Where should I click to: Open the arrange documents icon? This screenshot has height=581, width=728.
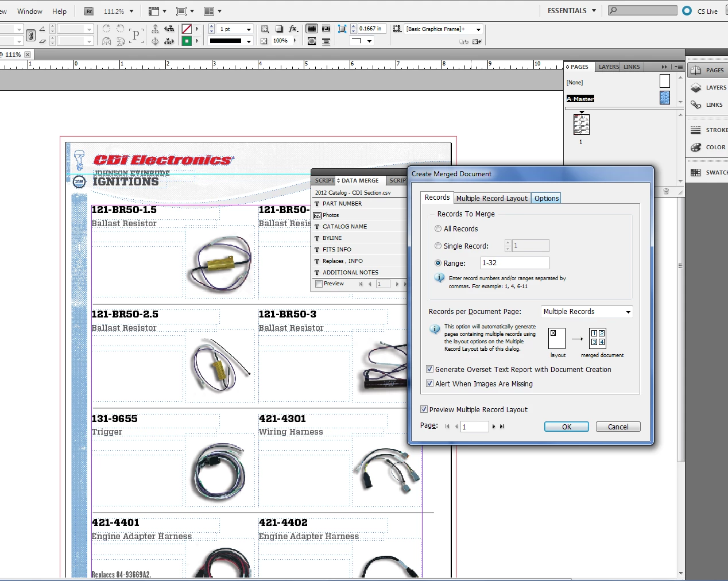(x=212, y=11)
